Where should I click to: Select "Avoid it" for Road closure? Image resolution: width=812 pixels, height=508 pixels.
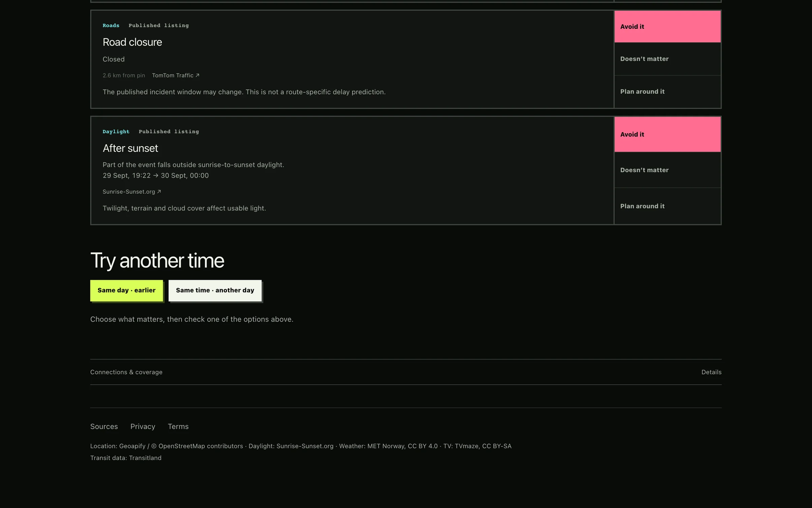(x=667, y=26)
